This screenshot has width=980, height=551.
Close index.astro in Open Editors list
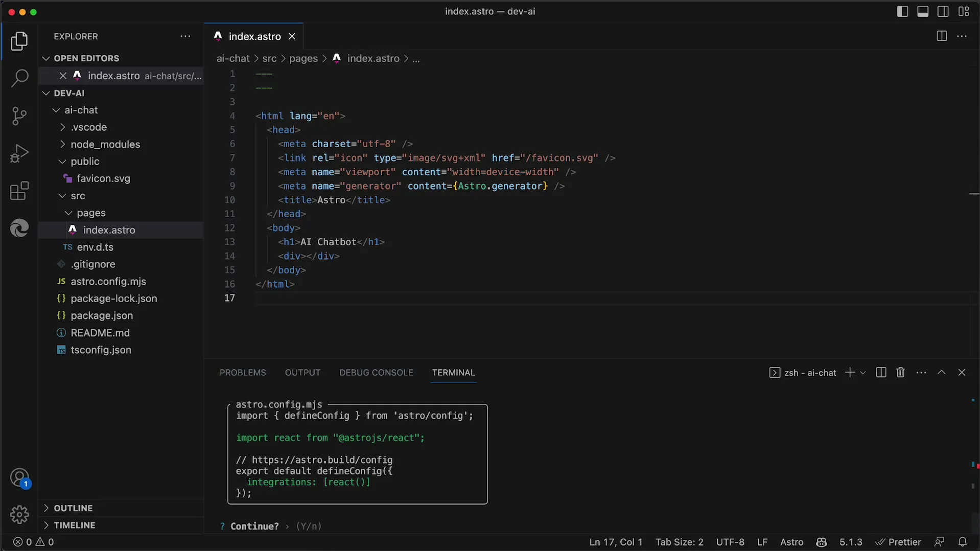[x=63, y=76]
